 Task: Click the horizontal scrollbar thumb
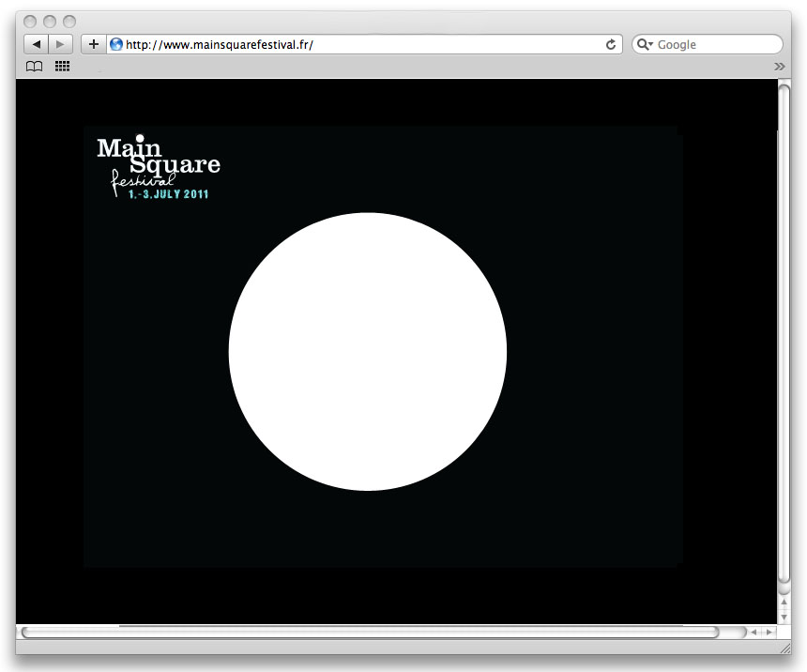[370, 632]
